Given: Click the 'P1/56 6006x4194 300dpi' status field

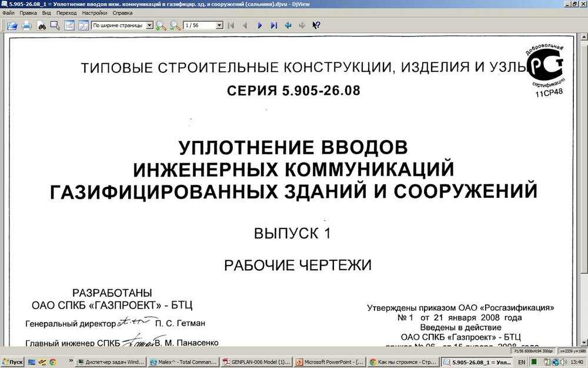Looking at the screenshot, I should click(x=533, y=350).
